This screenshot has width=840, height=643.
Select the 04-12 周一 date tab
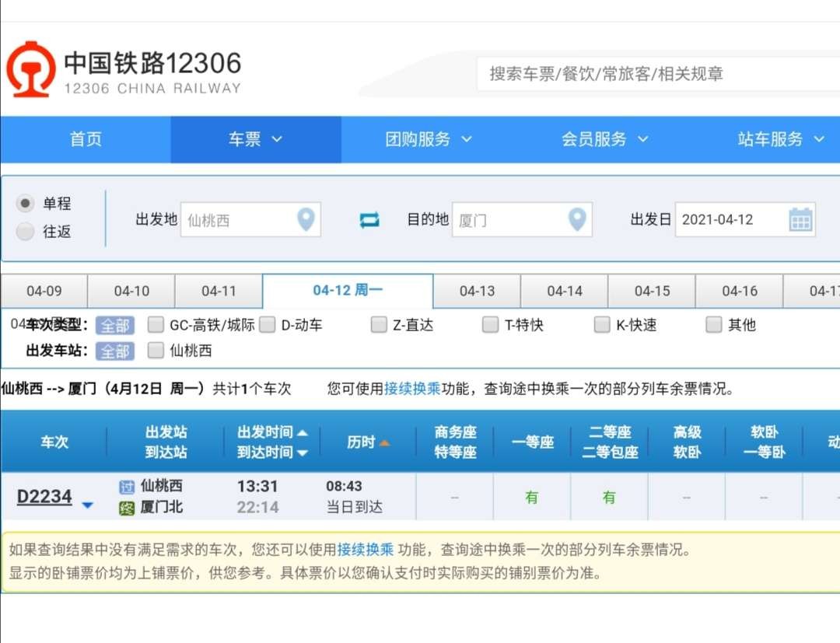coord(348,291)
